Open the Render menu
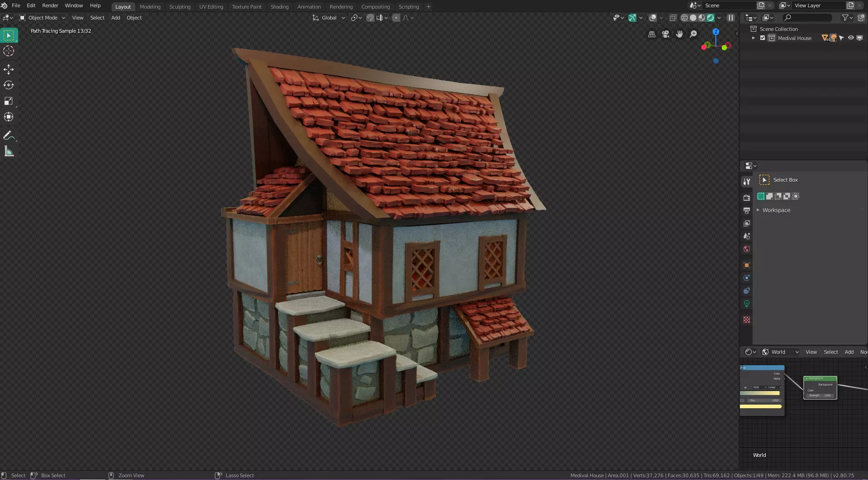The height and width of the screenshot is (480, 868). (x=50, y=5)
